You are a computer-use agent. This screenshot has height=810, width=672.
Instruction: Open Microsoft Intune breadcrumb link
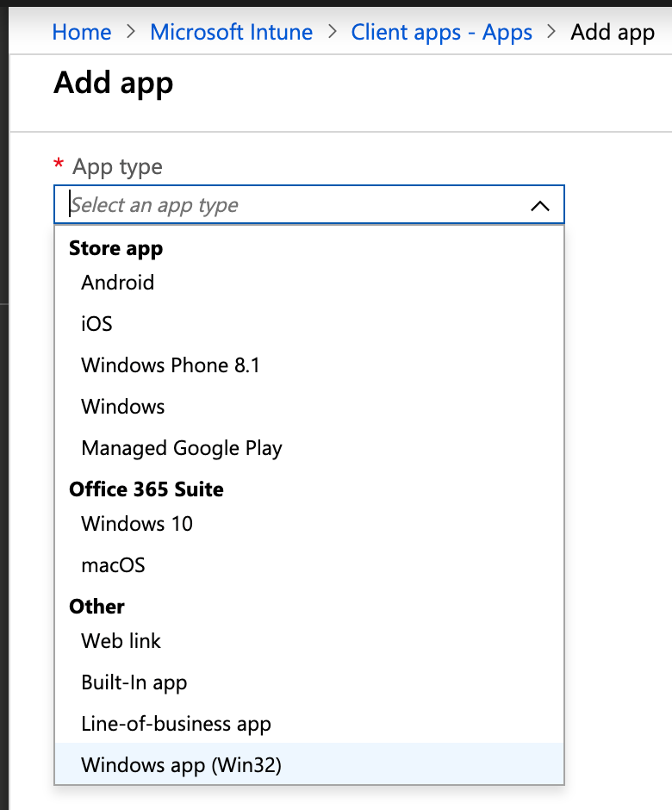click(x=232, y=32)
